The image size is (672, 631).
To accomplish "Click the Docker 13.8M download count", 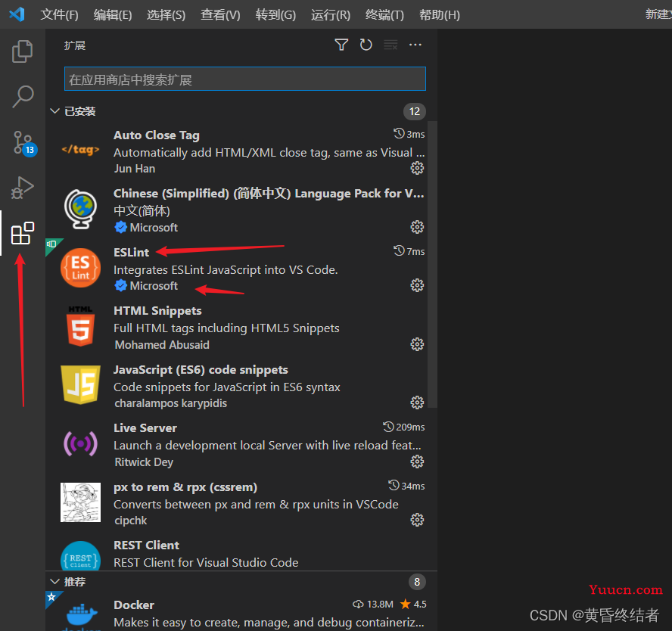I will (373, 604).
